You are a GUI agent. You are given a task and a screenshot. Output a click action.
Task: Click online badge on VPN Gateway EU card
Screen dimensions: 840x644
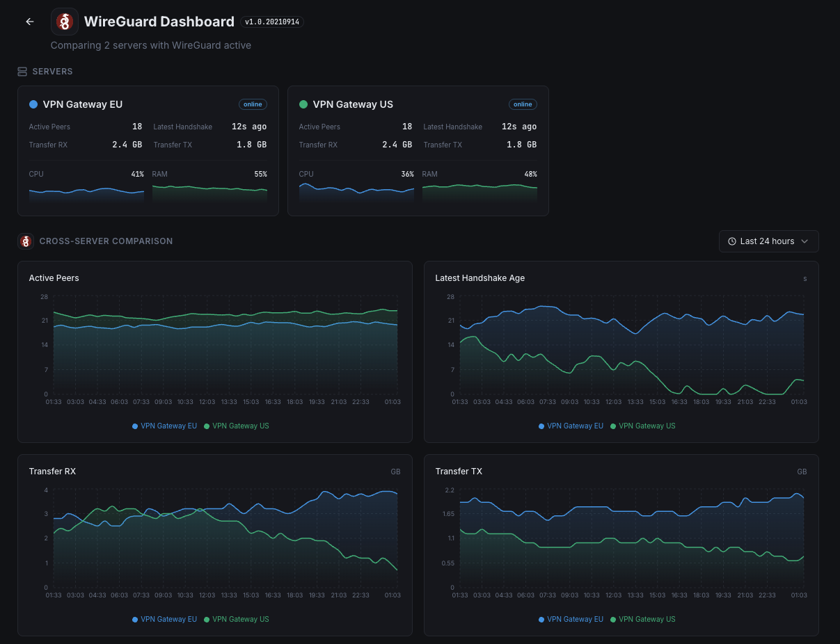point(253,104)
